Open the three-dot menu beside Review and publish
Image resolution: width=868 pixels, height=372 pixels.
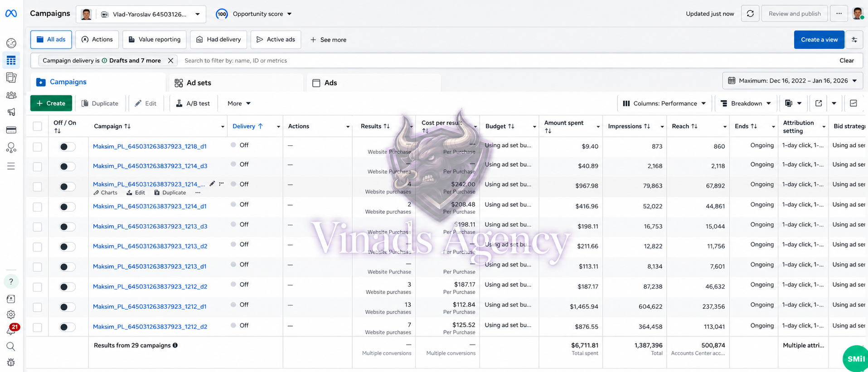839,14
